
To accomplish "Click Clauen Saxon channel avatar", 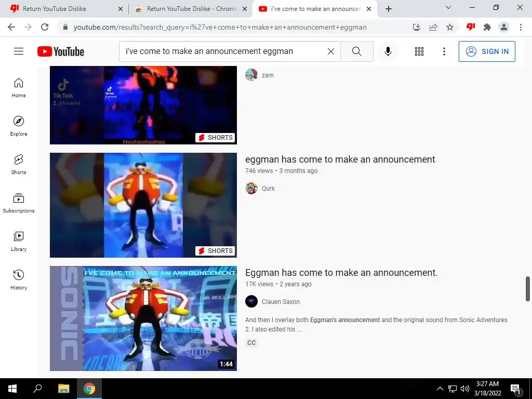I will click(251, 302).
